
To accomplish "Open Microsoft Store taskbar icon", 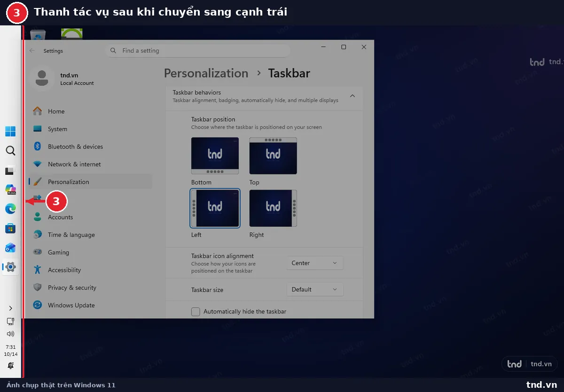I will tap(10, 228).
